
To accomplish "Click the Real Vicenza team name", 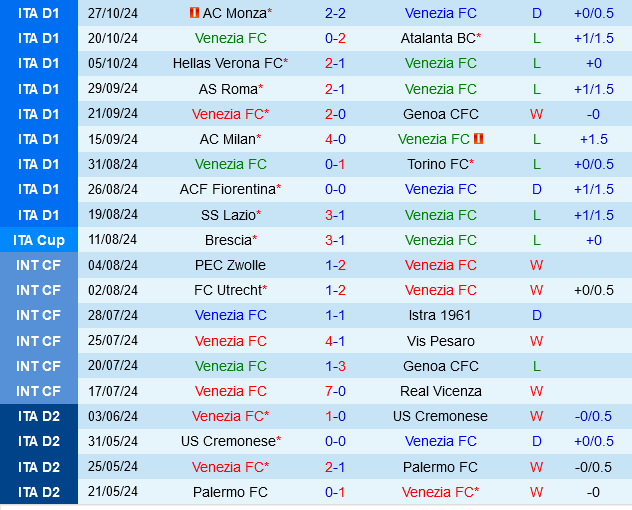I will [441, 391].
